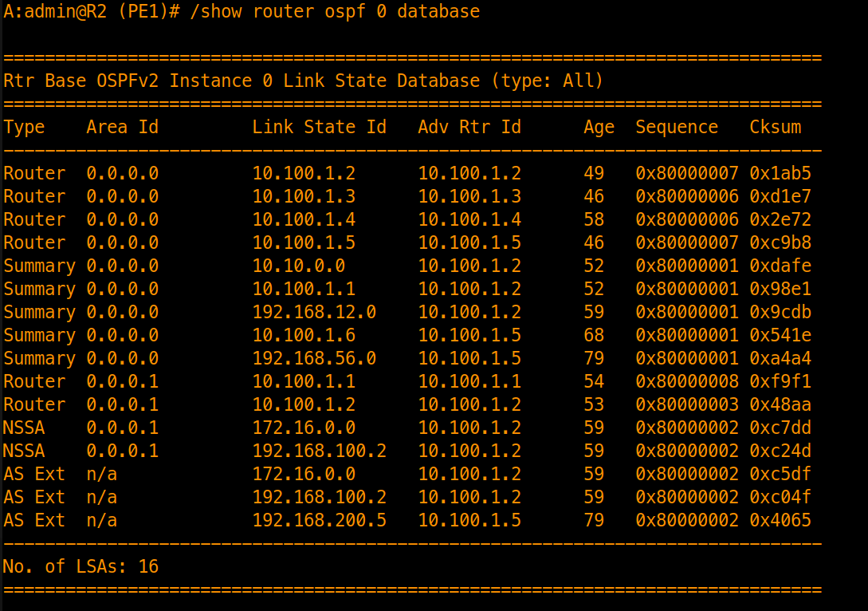The height and width of the screenshot is (611, 868).
Task: Click age value 58 in the 0x2e72 row
Action: [x=594, y=220]
